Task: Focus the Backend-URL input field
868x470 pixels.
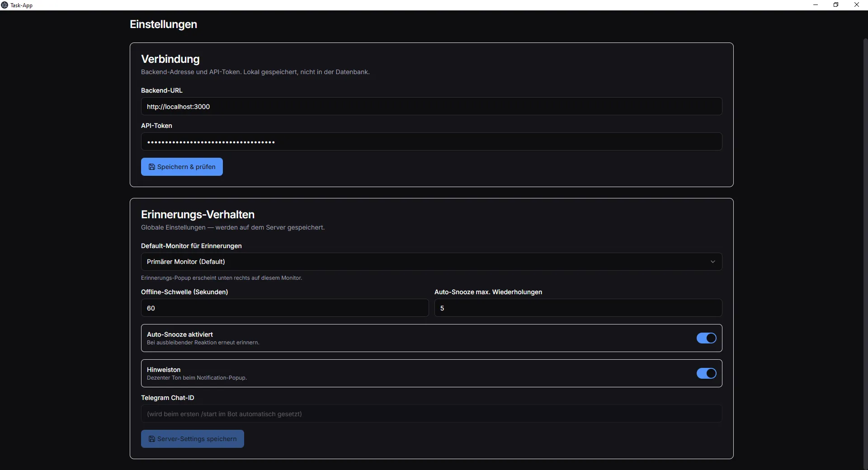Action: pyautogui.click(x=431, y=107)
